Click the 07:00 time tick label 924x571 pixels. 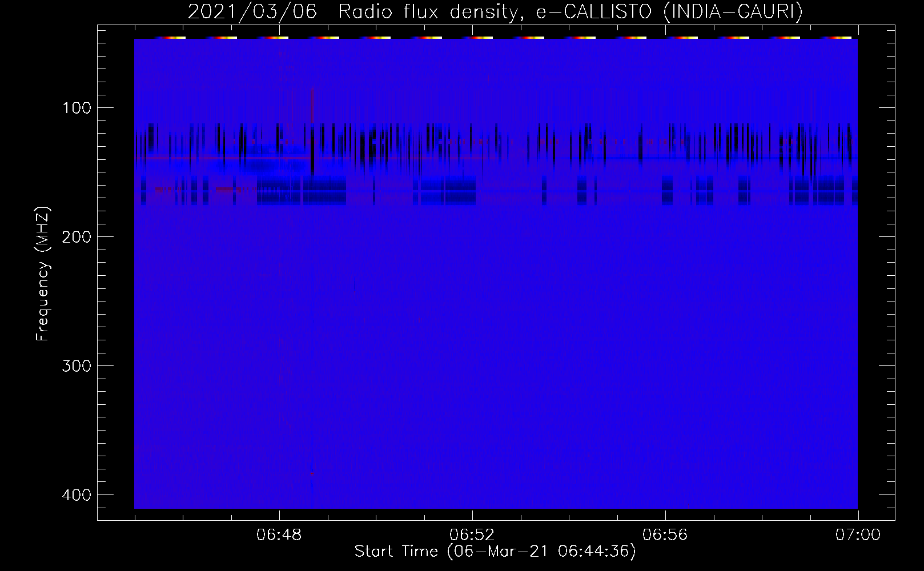pyautogui.click(x=858, y=535)
